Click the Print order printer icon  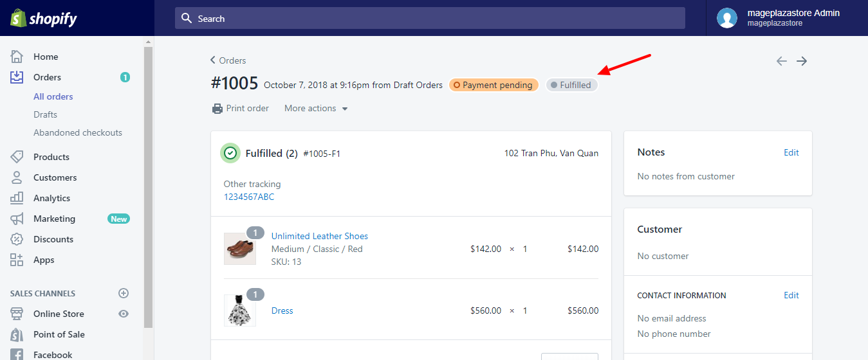(x=217, y=109)
